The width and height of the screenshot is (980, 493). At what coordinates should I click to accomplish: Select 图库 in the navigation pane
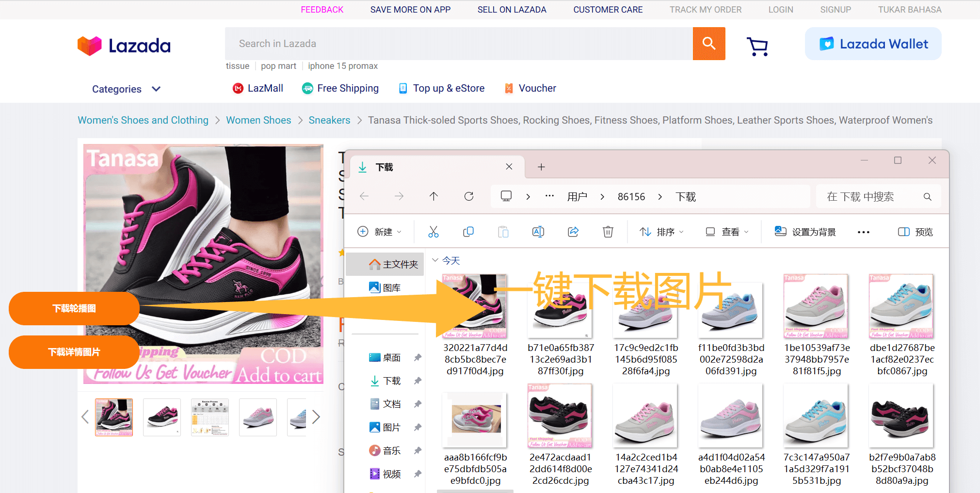point(386,287)
